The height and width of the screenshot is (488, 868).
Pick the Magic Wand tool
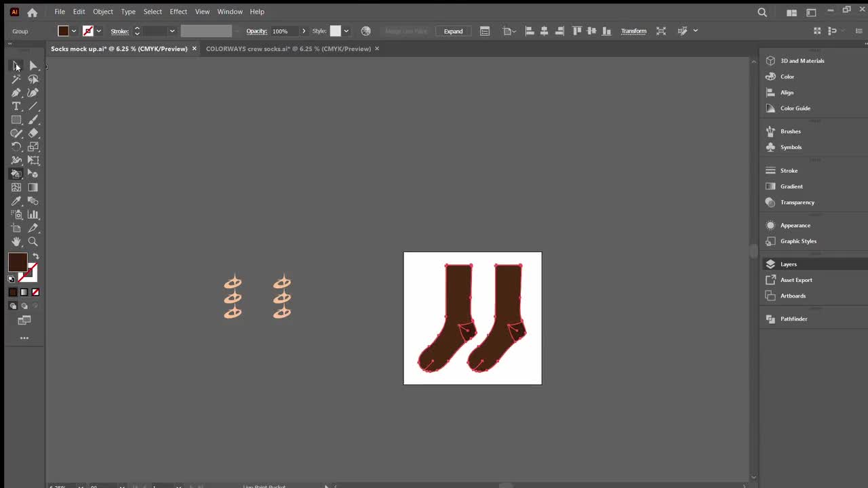(16, 79)
